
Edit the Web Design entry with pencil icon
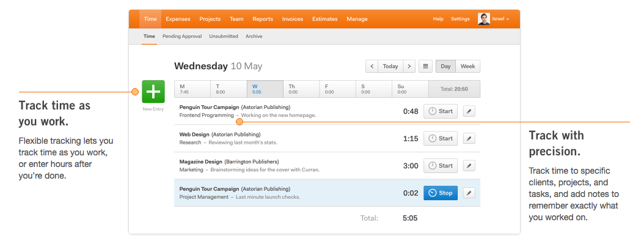(469, 139)
